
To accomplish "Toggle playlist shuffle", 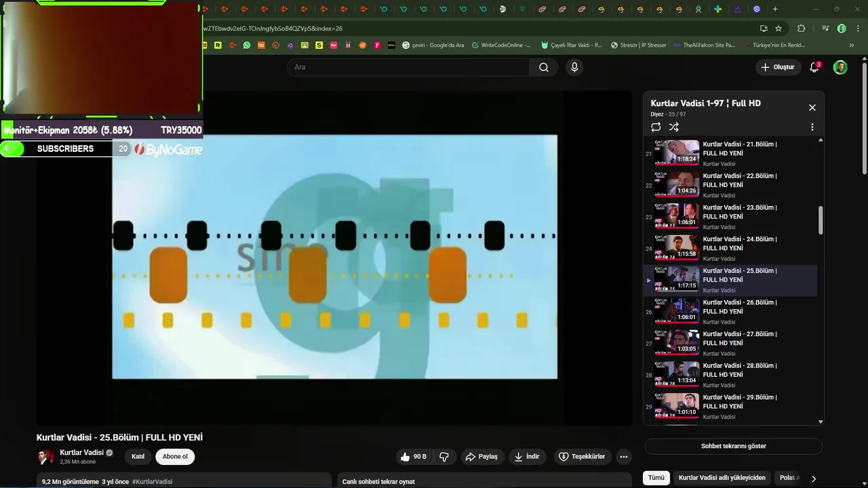I will [673, 127].
